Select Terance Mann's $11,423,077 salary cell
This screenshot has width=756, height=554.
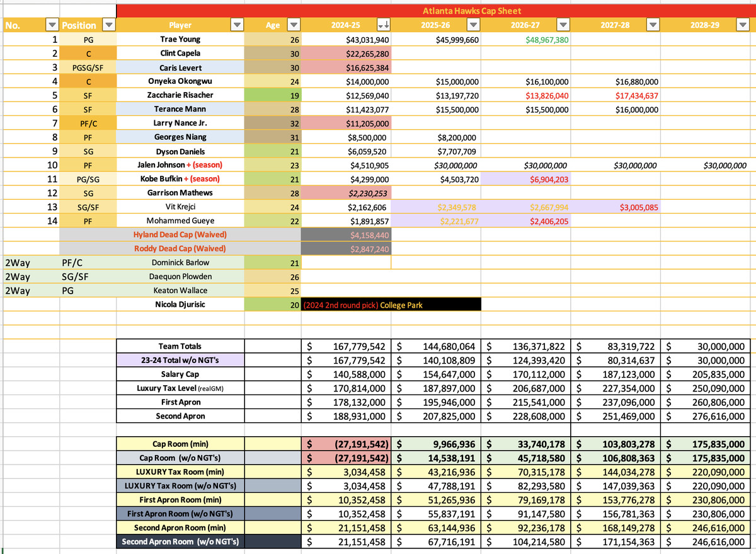[x=346, y=109]
